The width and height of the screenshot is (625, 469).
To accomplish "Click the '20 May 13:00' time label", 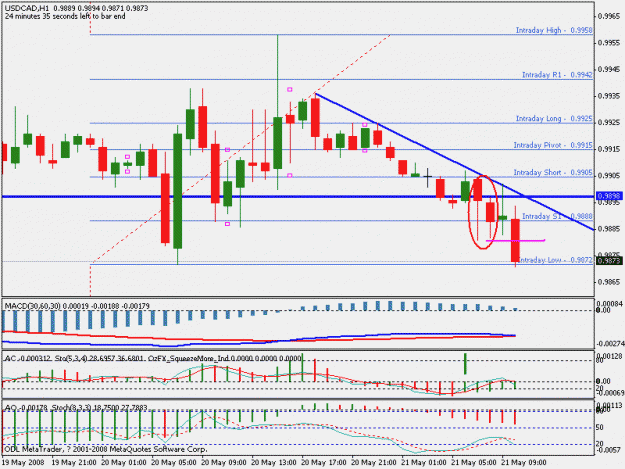I will [273, 463].
